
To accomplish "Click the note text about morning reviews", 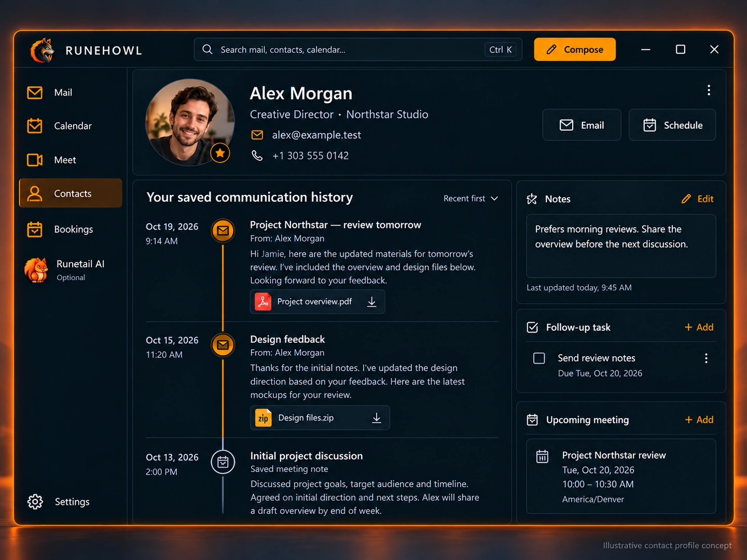I will click(612, 236).
